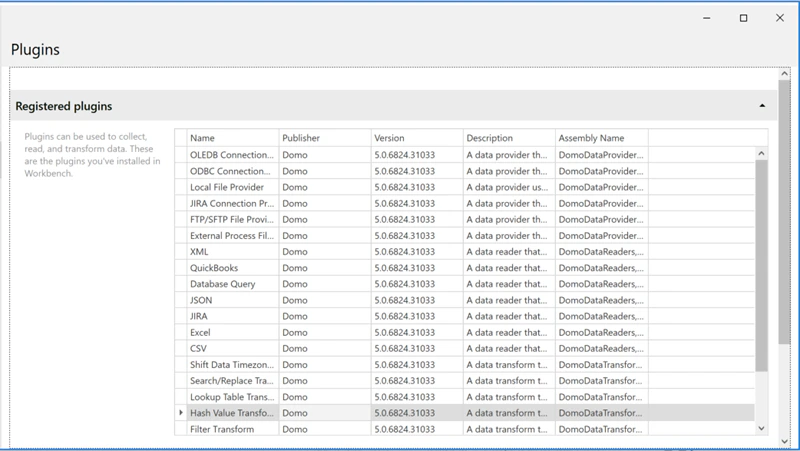Select the Lookup Table Transform row
Screen dimensions: 800x451
click(464, 397)
